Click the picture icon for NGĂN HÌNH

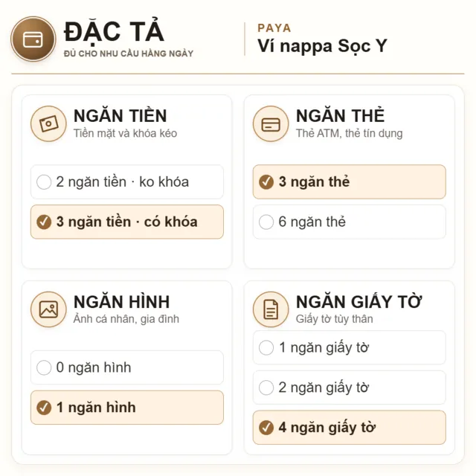pos(48,309)
